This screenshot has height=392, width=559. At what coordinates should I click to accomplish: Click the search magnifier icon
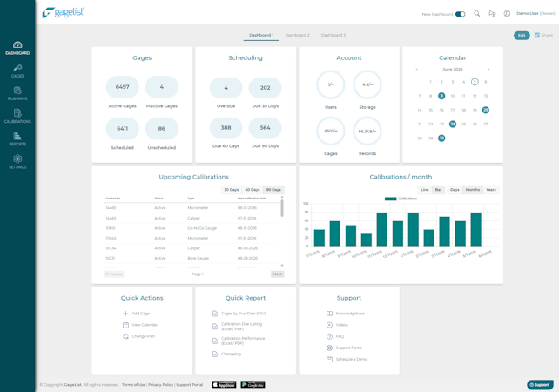[x=476, y=14]
